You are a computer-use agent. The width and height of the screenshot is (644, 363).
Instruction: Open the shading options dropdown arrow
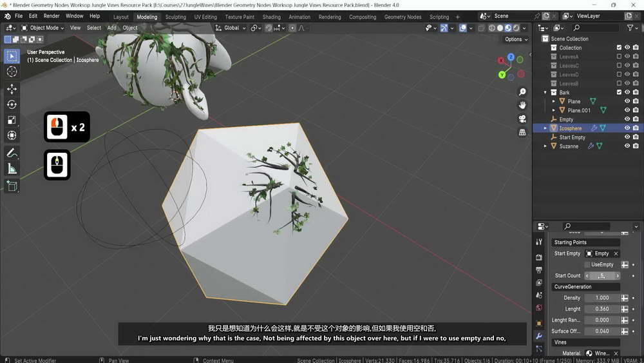pyautogui.click(x=524, y=28)
